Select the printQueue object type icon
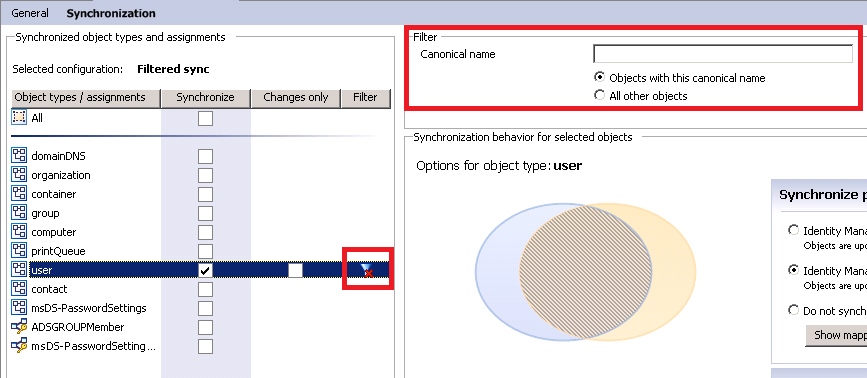Viewport: 867px width, 378px height. point(19,251)
